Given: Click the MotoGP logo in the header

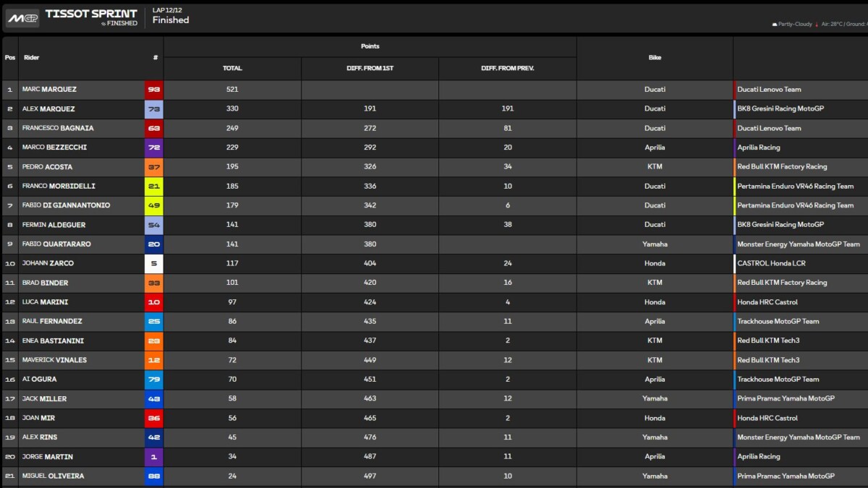Looking at the screenshot, I should tap(22, 18).
